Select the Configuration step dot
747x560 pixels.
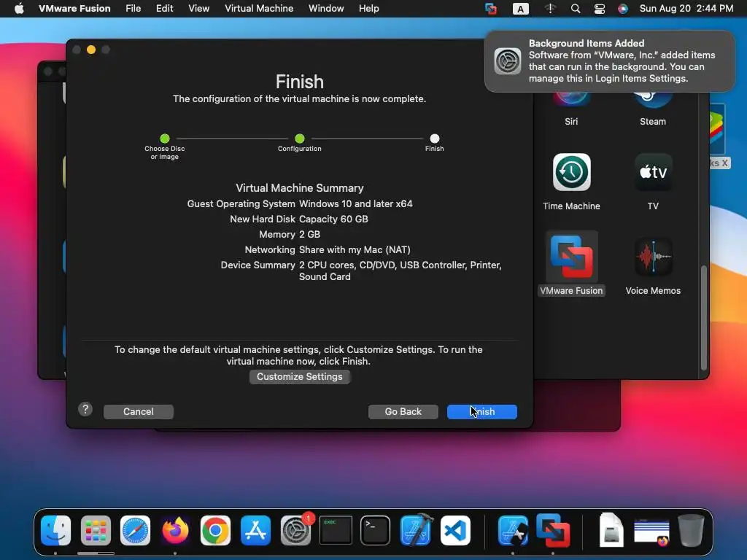point(300,139)
